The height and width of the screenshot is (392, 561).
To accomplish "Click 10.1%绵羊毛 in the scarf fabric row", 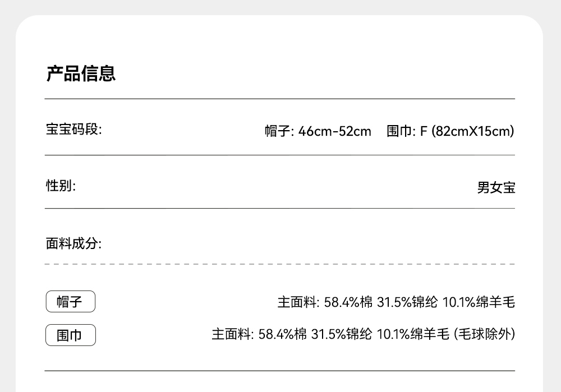I will pyautogui.click(x=412, y=335).
